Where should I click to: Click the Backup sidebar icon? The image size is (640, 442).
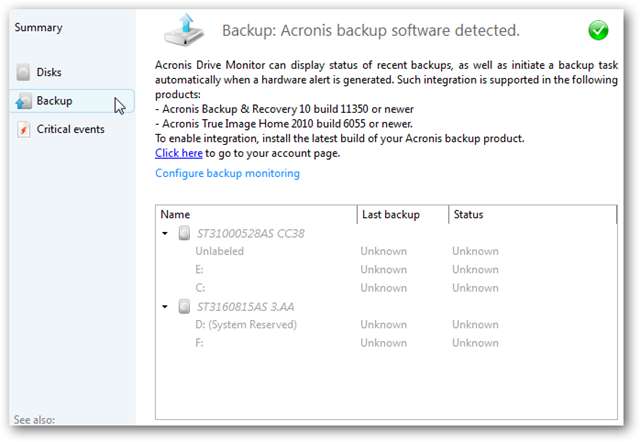pos(22,101)
